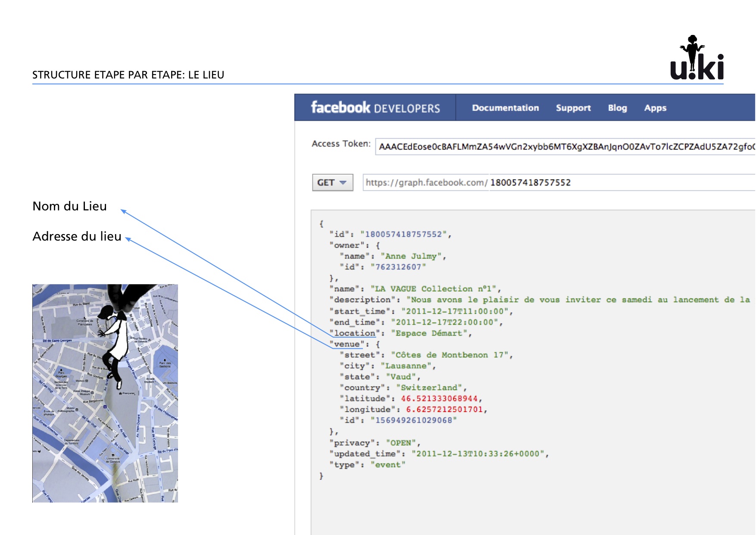
Task: Click the facebook DEVELOPERS logo
Action: 375,107
